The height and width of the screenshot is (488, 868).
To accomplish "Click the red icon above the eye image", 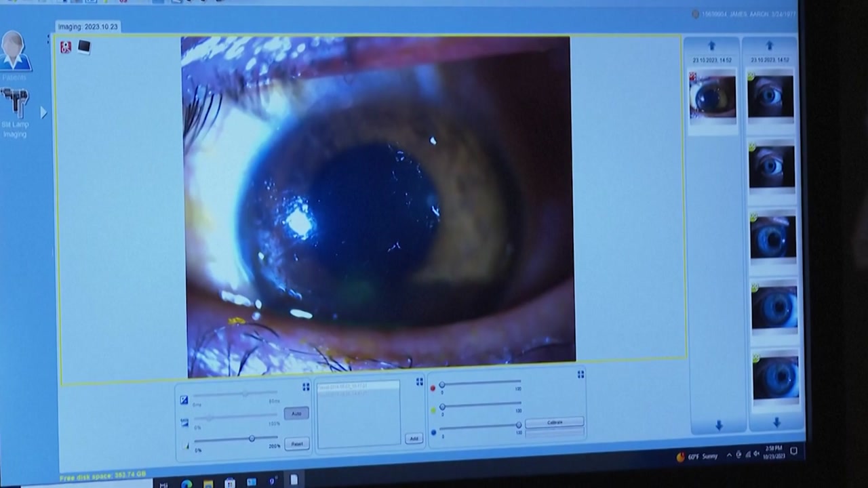I will click(66, 47).
